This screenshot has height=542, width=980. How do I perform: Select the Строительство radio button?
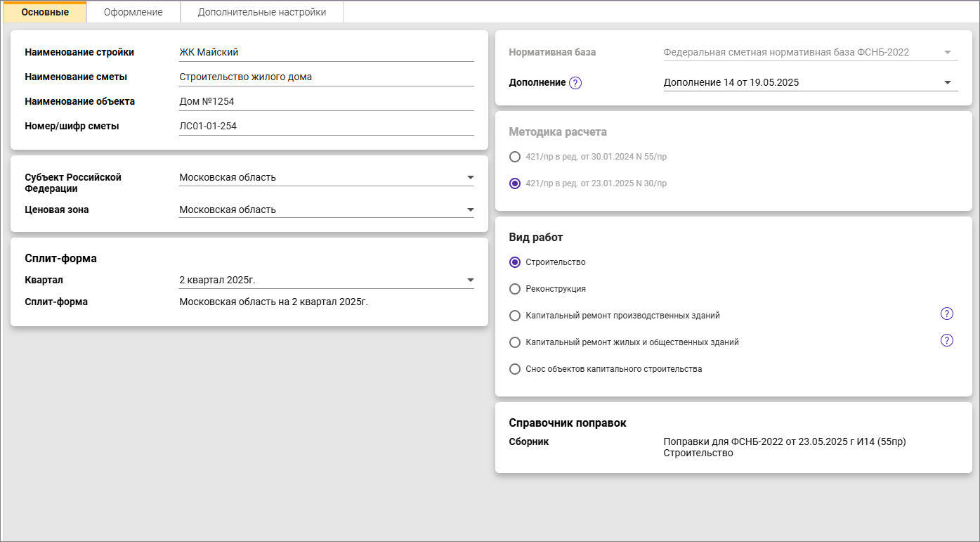point(515,262)
